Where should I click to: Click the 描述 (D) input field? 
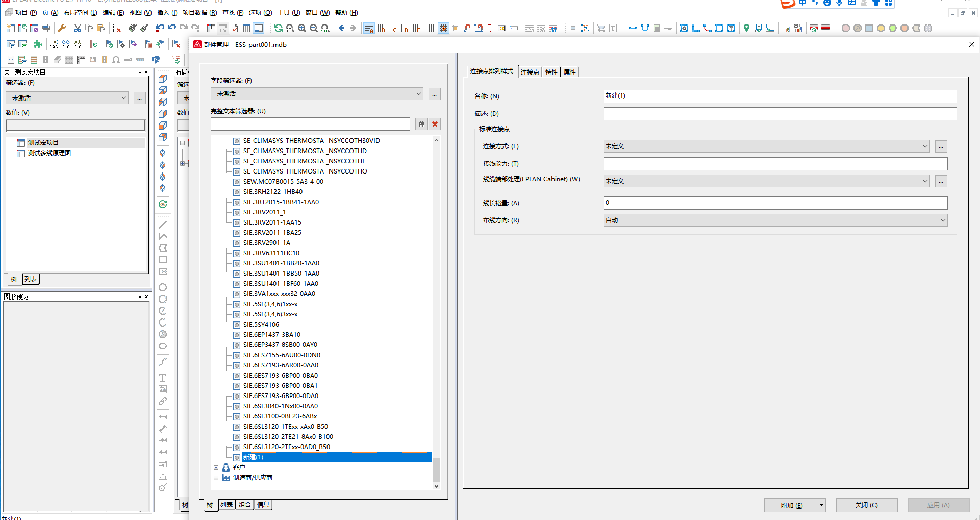click(780, 114)
